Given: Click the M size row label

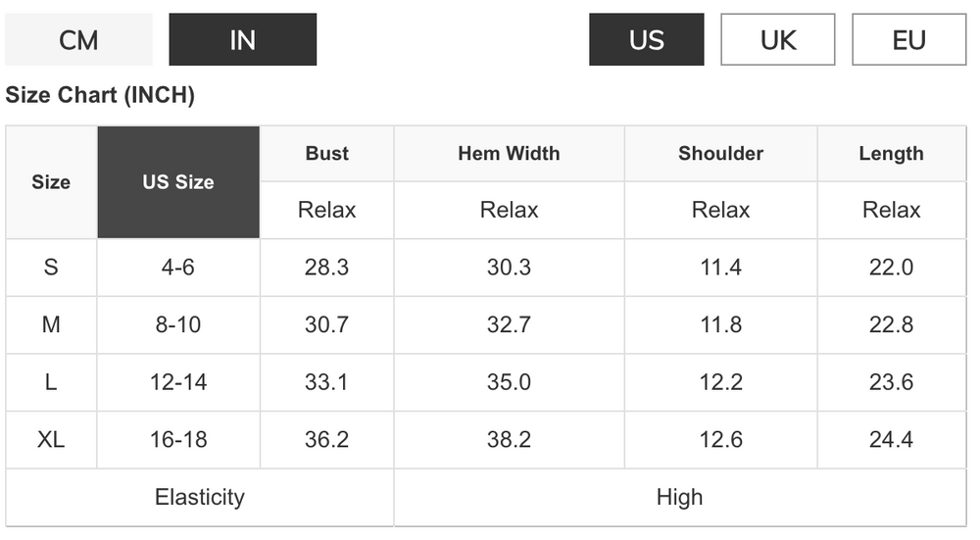Looking at the screenshot, I should point(51,324).
